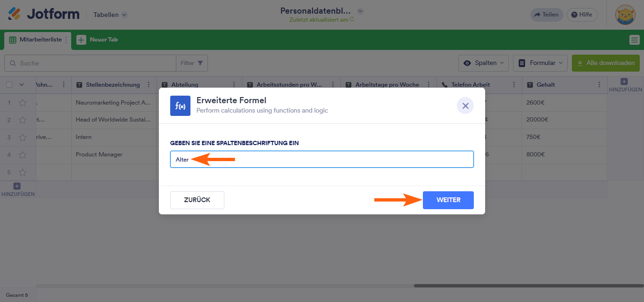
Task: Open the Spalten visibility dropdown
Action: point(483,63)
